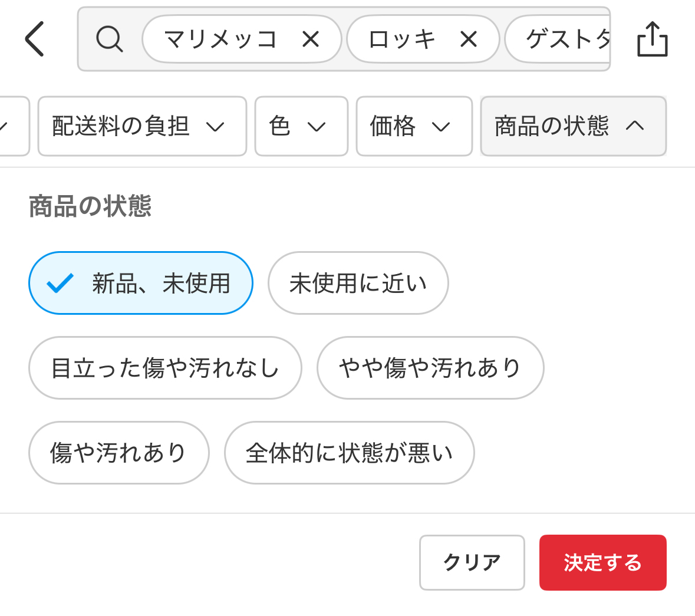The image size is (695, 616).
Task: Select 目立った傷や汚れなし condition chip
Action: [x=165, y=368]
